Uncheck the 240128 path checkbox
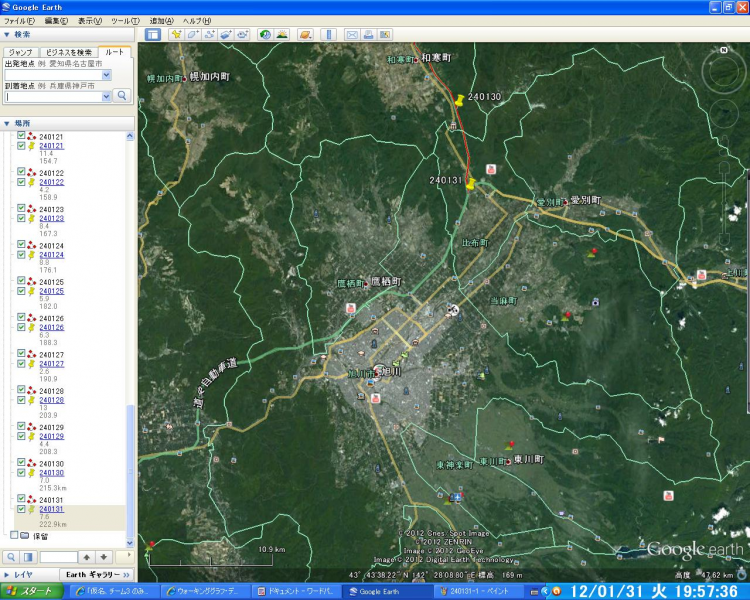The image size is (750, 600). point(21,389)
